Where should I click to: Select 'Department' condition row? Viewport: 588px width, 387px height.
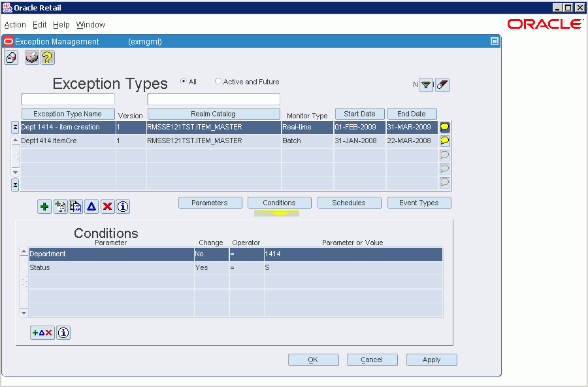click(x=236, y=254)
